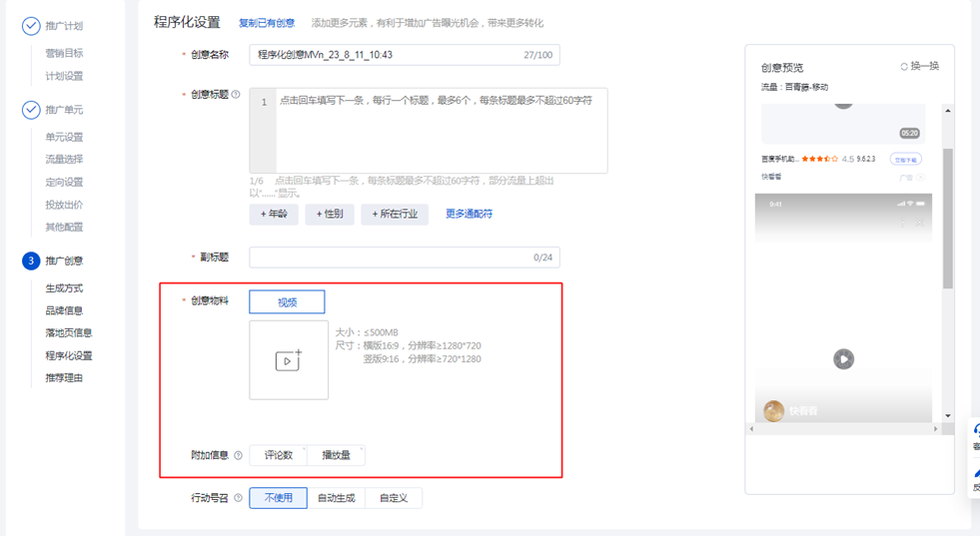Toggle the 评论数 additional info option
The image size is (980, 536).
(279, 455)
